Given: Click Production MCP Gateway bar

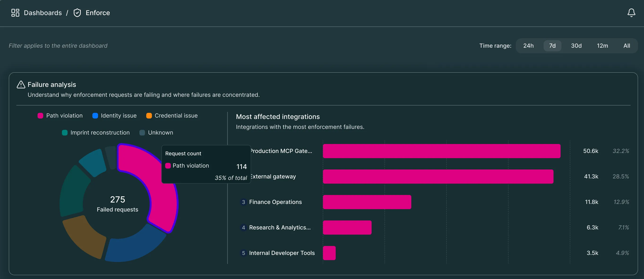Looking at the screenshot, I should tap(442, 151).
